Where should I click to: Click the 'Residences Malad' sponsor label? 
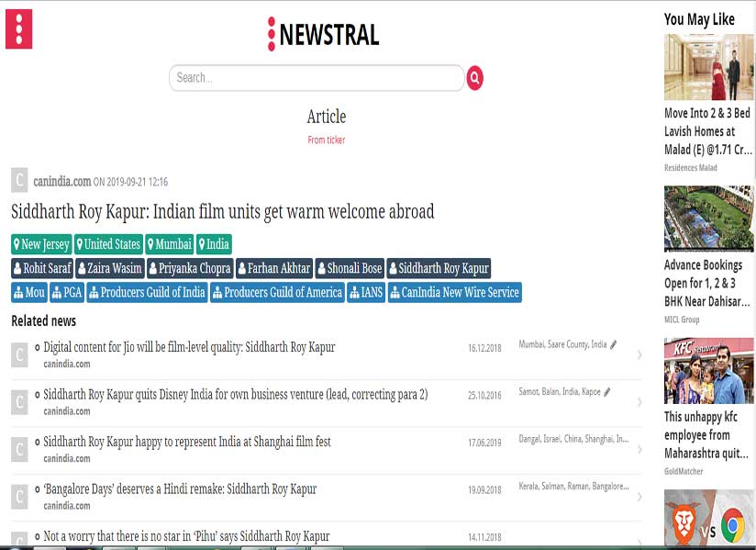click(x=691, y=168)
